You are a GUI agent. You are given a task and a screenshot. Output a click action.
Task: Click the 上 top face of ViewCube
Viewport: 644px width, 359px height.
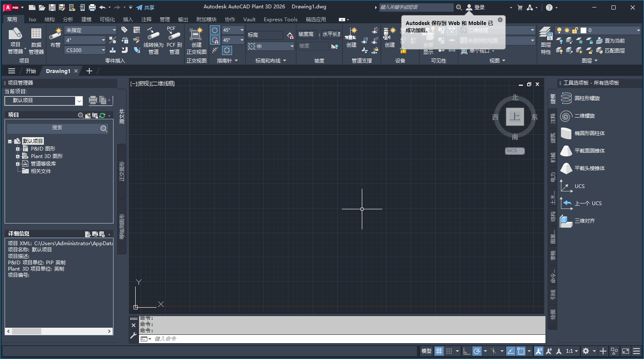coord(515,116)
